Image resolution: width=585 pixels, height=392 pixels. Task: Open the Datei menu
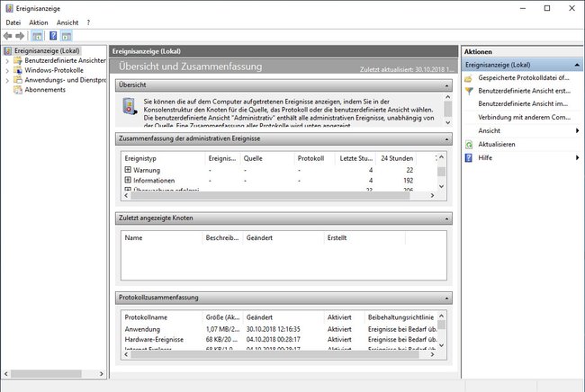(x=13, y=22)
